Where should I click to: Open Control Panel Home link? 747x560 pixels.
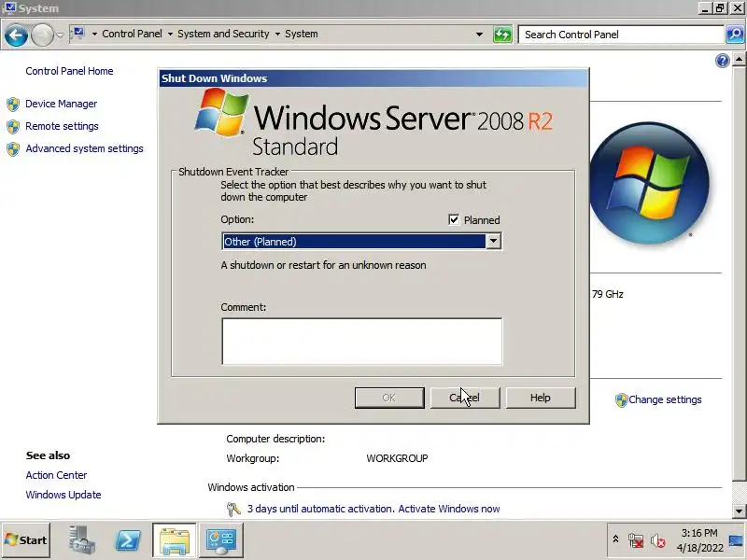coord(69,71)
